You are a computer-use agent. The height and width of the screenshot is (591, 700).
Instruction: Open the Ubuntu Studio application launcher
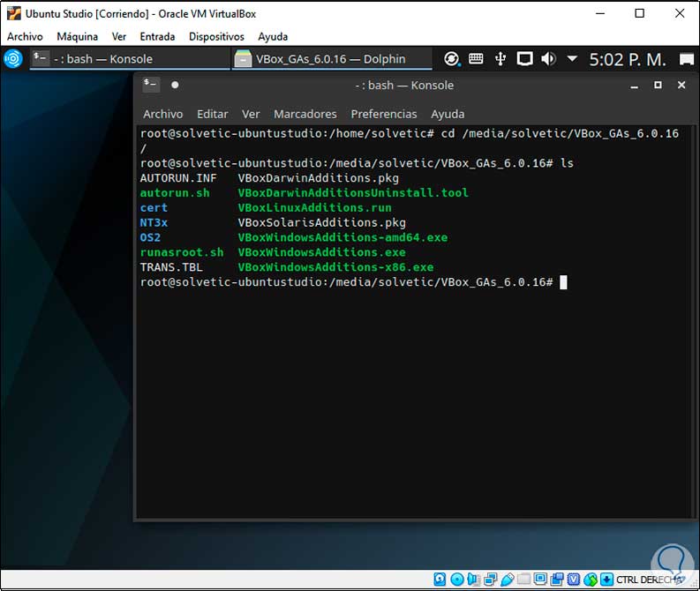[x=13, y=59]
